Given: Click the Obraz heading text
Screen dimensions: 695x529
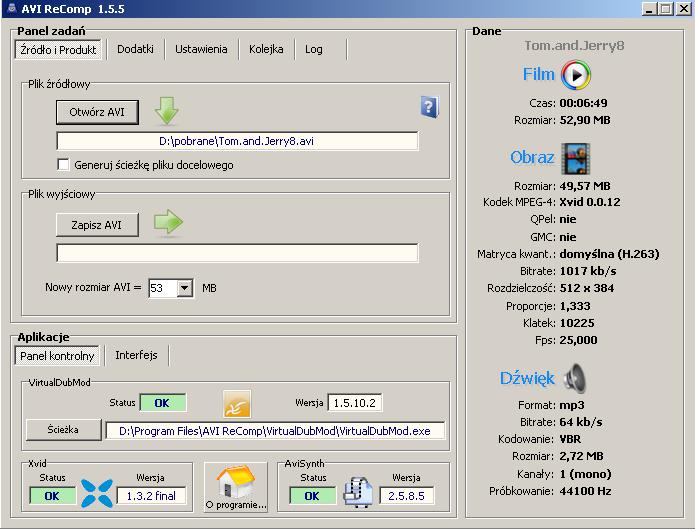Looking at the screenshot, I should (532, 157).
